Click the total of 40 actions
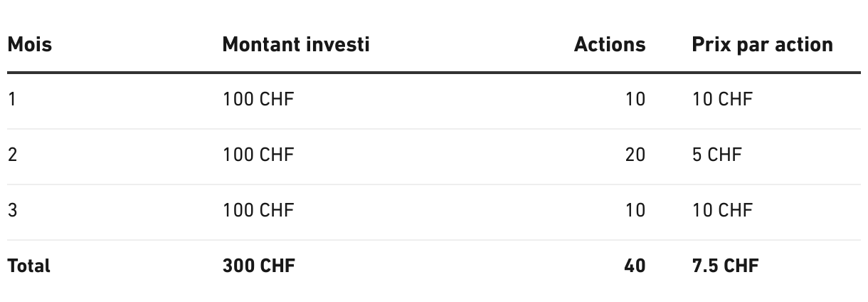Viewport: 868px width, 302px height. coord(635,266)
